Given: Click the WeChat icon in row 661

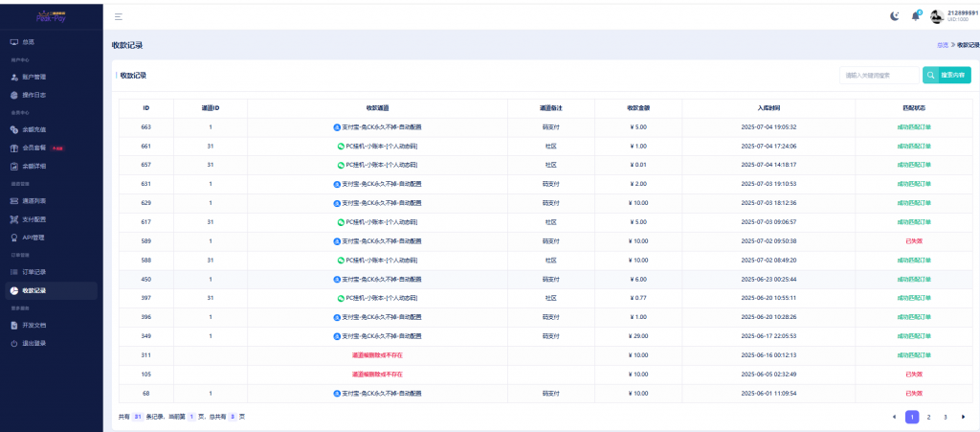Looking at the screenshot, I should point(341,147).
